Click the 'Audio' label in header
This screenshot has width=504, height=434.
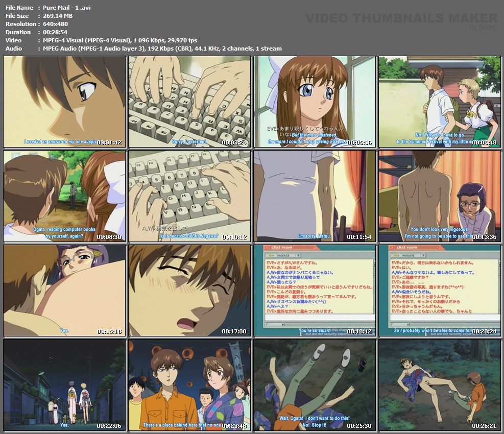click(13, 49)
